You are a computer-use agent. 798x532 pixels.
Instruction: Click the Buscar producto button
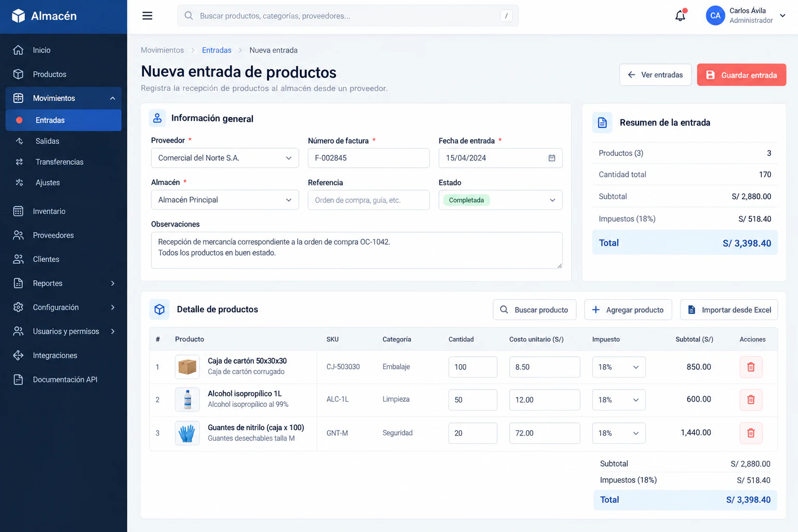535,310
